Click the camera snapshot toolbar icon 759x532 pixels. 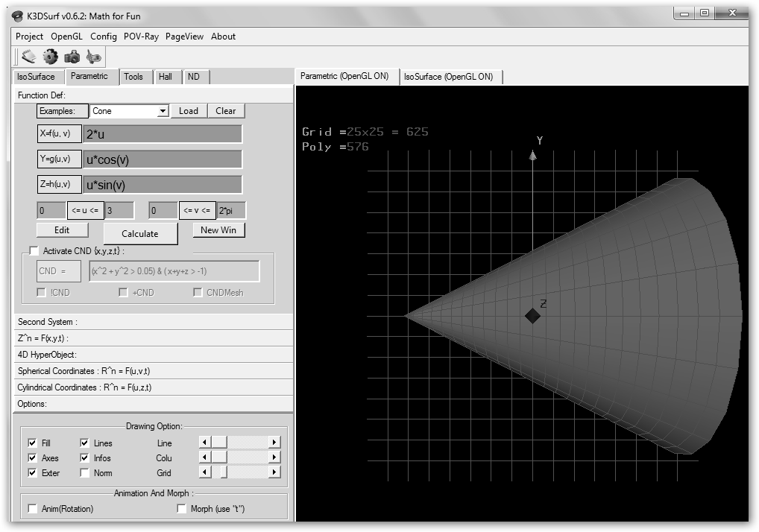pyautogui.click(x=72, y=57)
